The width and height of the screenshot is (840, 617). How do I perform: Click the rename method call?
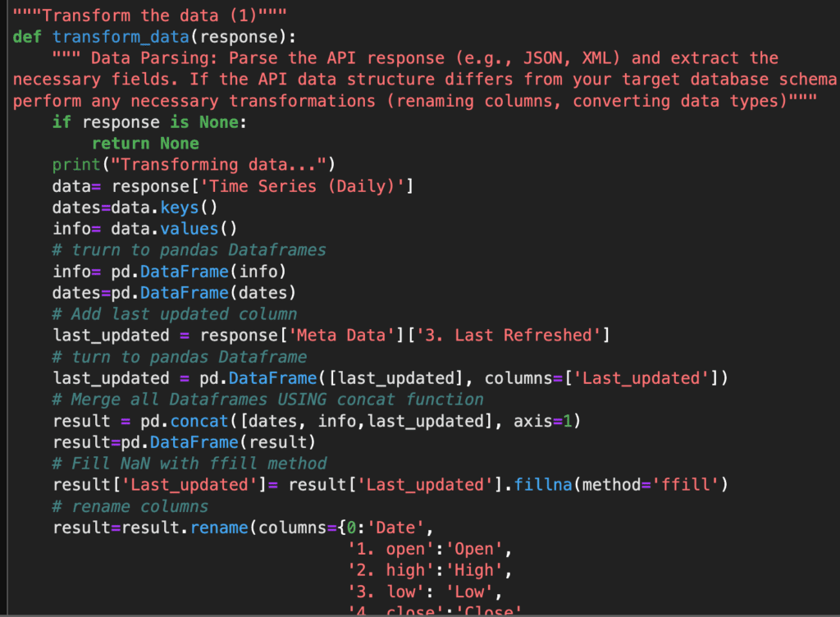[x=218, y=528]
